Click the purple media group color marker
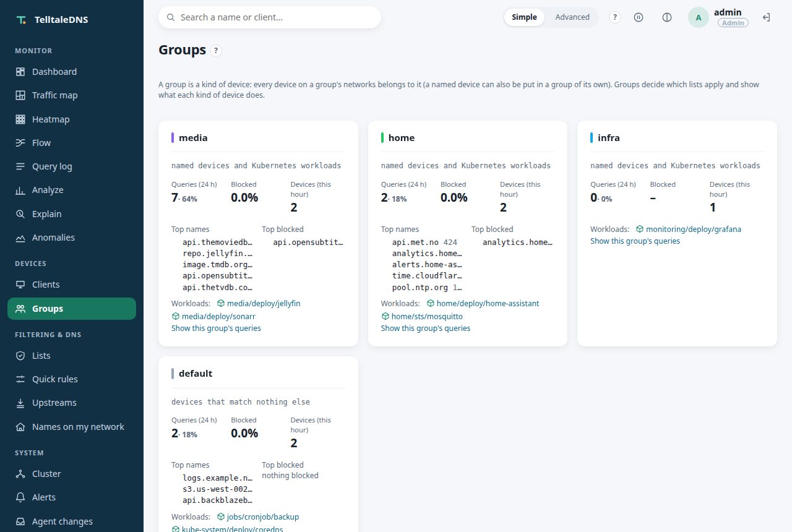The image size is (792, 532). (173, 138)
